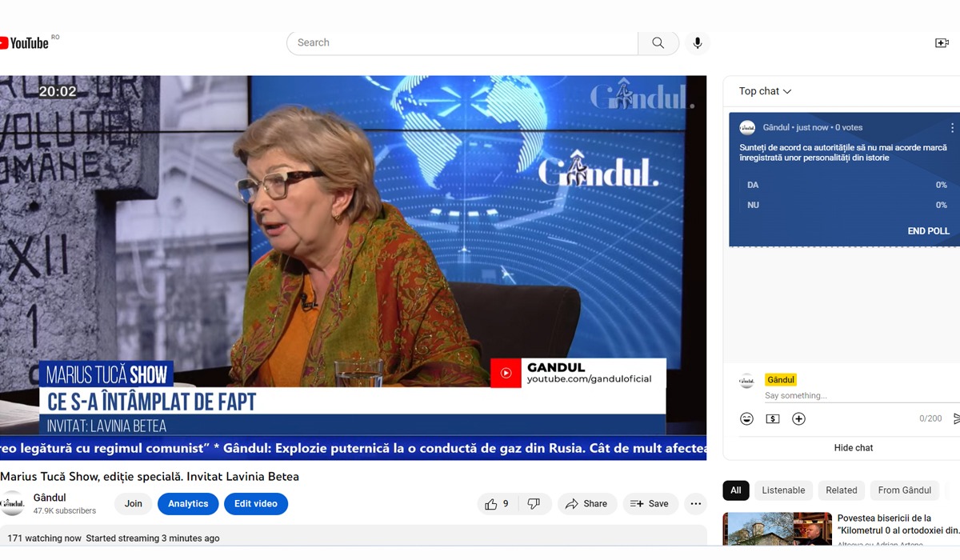Select the NU poll option
This screenshot has width=960, height=560.
click(846, 206)
